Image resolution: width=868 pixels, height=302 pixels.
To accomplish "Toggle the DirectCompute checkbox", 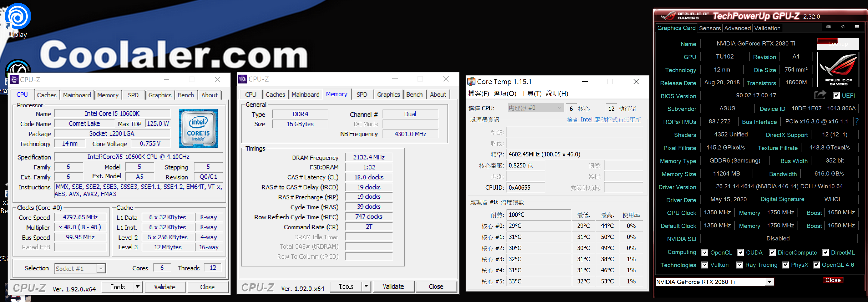I will (x=772, y=253).
